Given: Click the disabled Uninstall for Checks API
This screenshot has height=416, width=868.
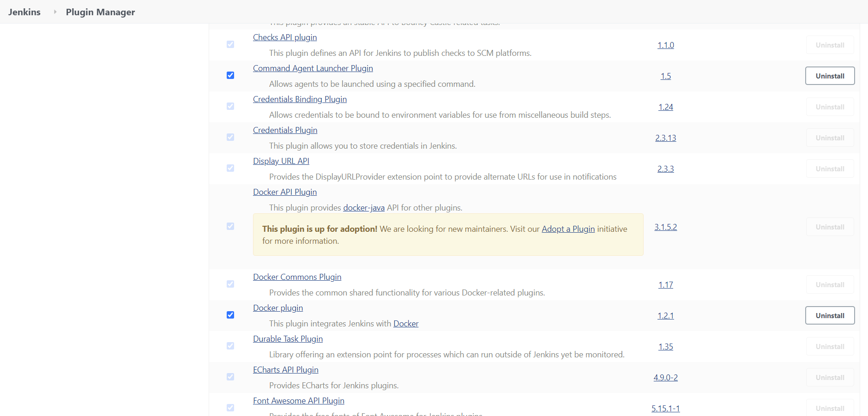Looking at the screenshot, I should pyautogui.click(x=830, y=45).
